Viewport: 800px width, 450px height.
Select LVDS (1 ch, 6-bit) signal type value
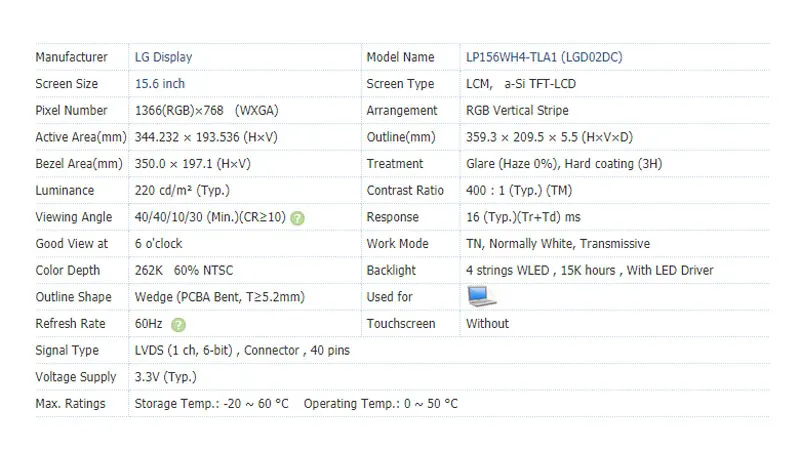click(x=242, y=351)
